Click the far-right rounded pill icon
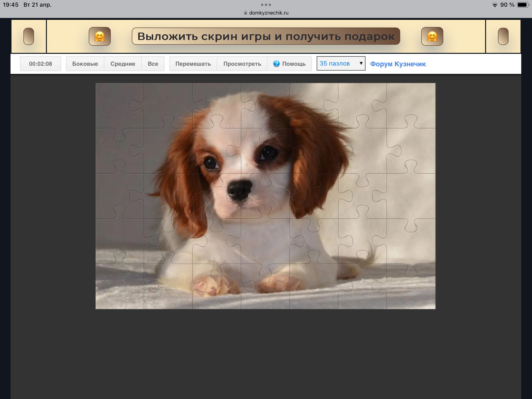 503,36
